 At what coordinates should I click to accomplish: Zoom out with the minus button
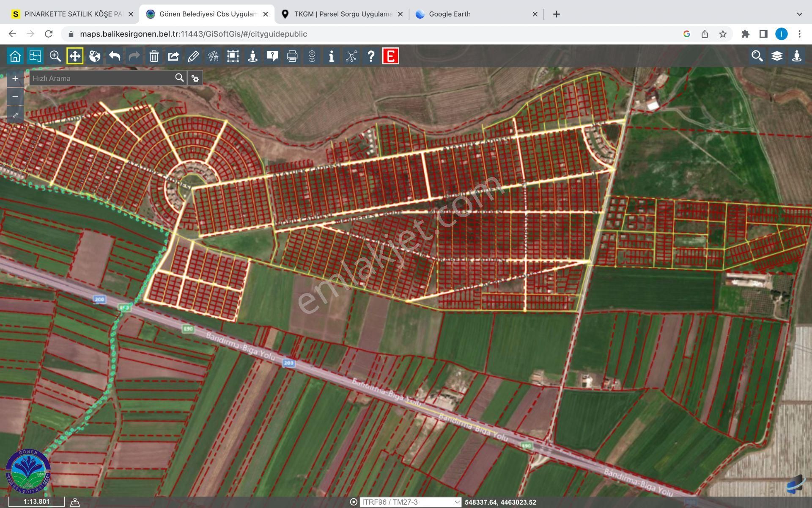click(x=15, y=97)
